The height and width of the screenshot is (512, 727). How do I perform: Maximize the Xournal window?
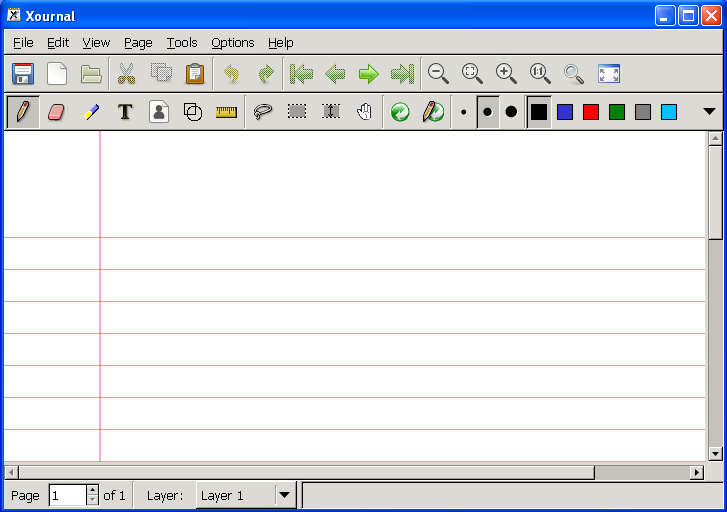[688, 16]
